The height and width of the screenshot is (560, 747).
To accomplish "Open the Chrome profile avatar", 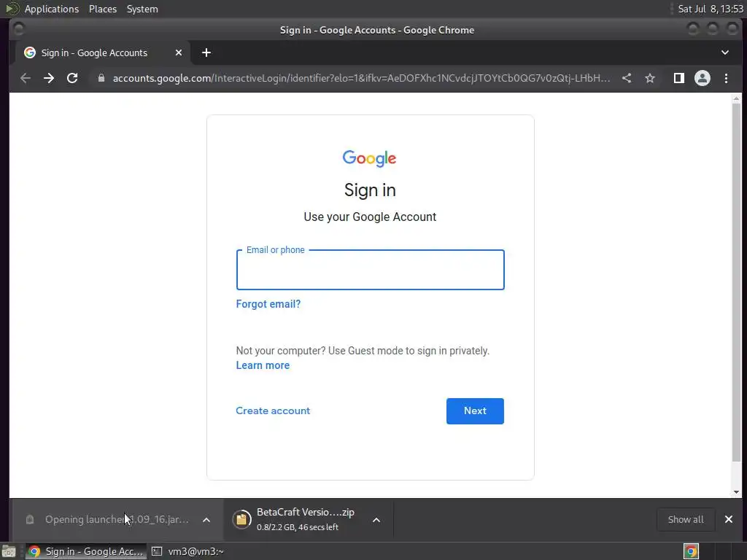I will (x=703, y=78).
